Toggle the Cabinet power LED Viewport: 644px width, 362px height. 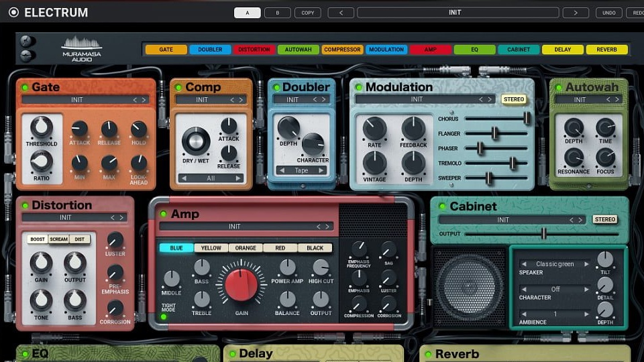click(x=442, y=206)
